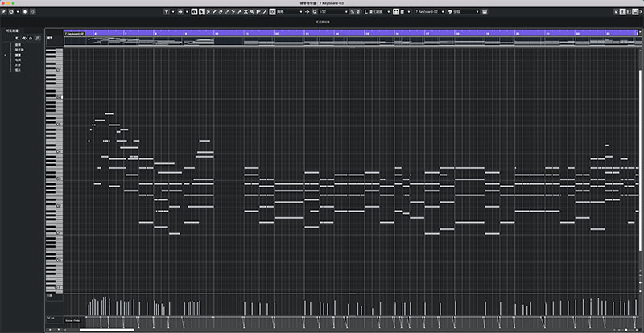Image resolution: width=644 pixels, height=333 pixels.
Task: Select the Split scissors tool
Action: click(233, 12)
